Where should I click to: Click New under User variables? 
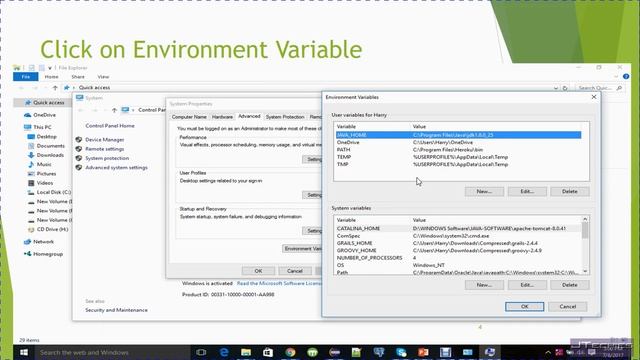pos(484,191)
